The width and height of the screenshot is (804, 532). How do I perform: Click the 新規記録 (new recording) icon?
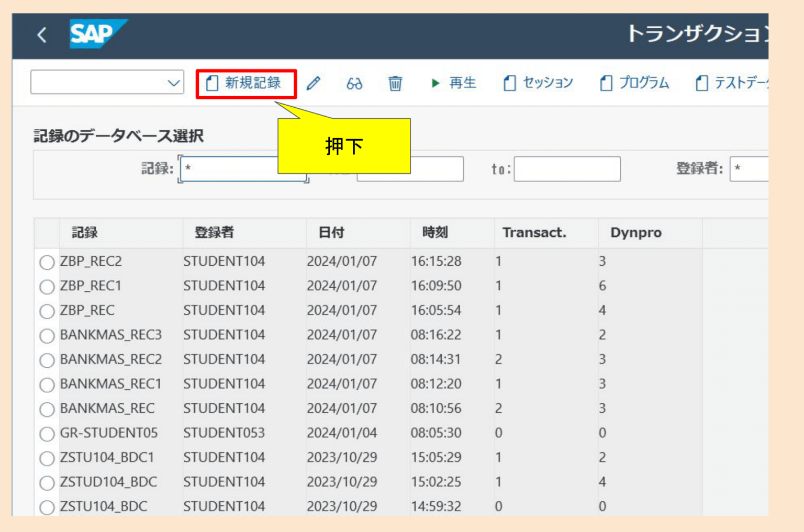pos(245,83)
